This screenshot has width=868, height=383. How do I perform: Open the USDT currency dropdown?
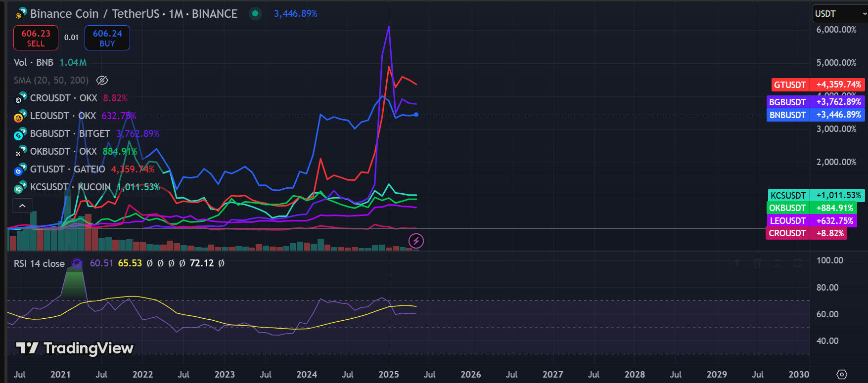[x=840, y=14]
